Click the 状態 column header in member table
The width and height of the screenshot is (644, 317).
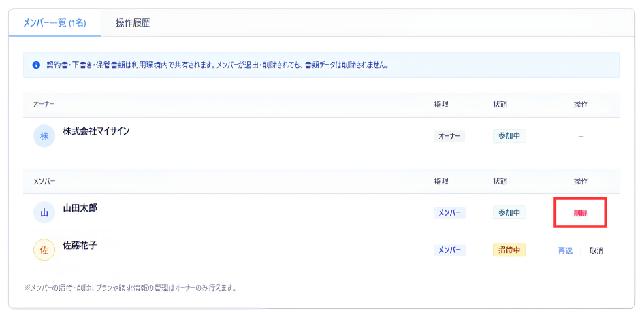[500, 181]
